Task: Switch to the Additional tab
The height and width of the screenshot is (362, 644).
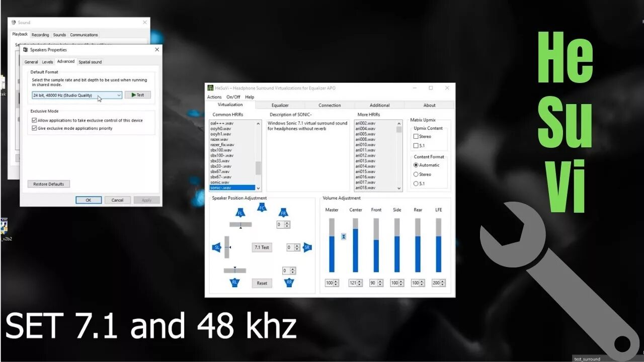Action: pos(379,105)
